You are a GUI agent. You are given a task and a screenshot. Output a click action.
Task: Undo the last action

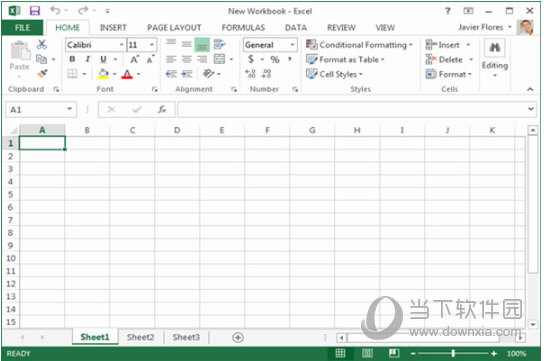pyautogui.click(x=55, y=10)
